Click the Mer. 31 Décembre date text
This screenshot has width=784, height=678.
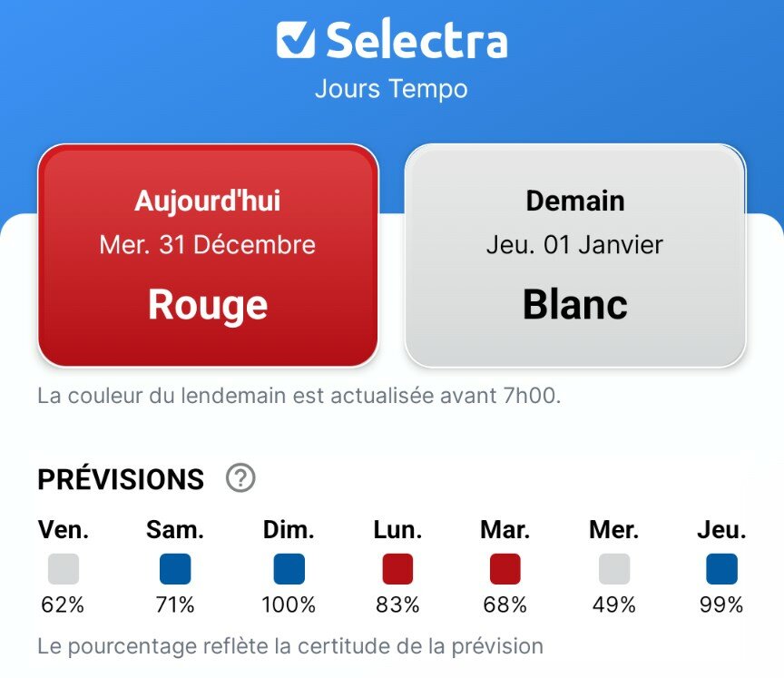208,245
